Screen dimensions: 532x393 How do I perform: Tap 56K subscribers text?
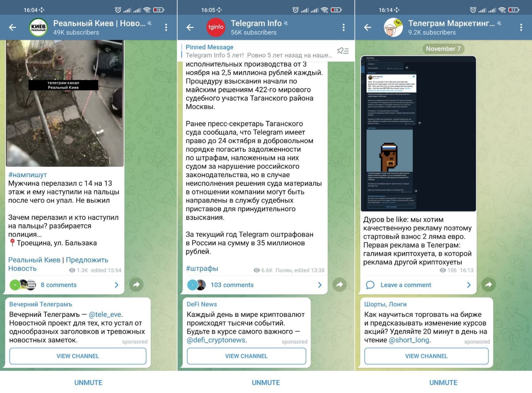click(x=254, y=32)
